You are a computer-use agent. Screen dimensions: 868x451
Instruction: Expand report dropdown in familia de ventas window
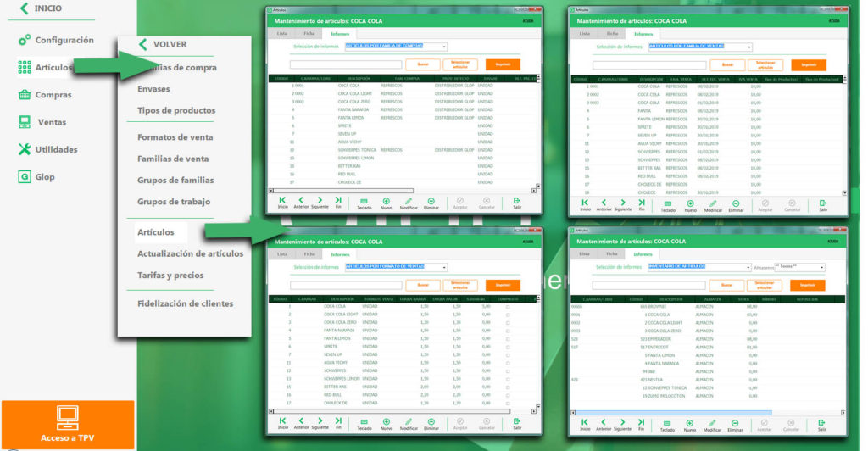[x=749, y=47]
